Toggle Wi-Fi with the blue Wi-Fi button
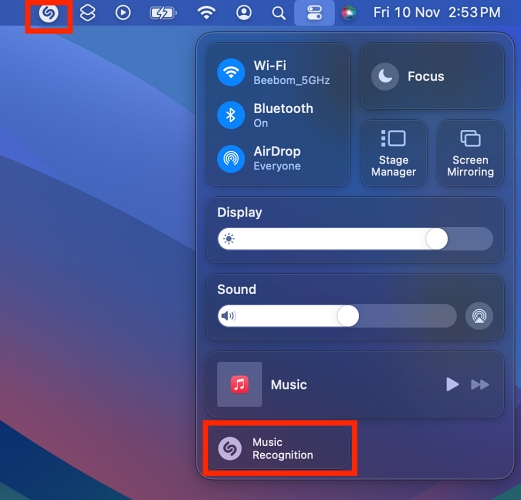Image resolution: width=521 pixels, height=500 pixels. (231, 72)
